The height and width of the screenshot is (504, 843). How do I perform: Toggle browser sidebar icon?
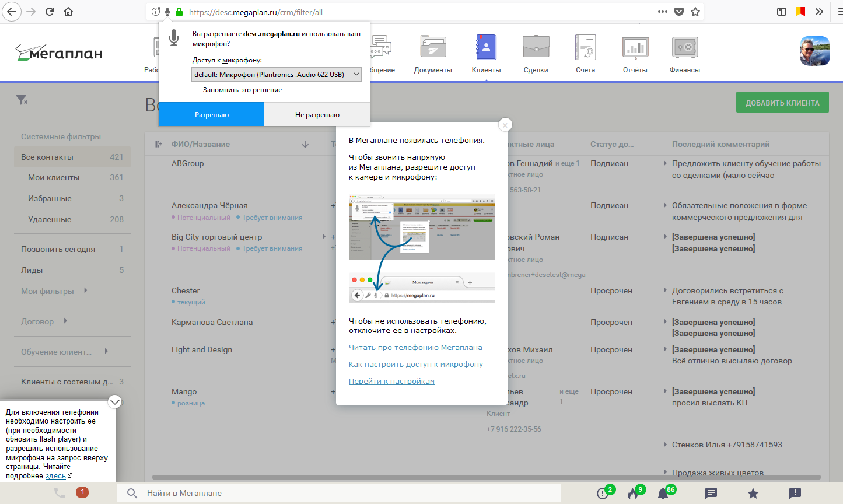(x=782, y=12)
